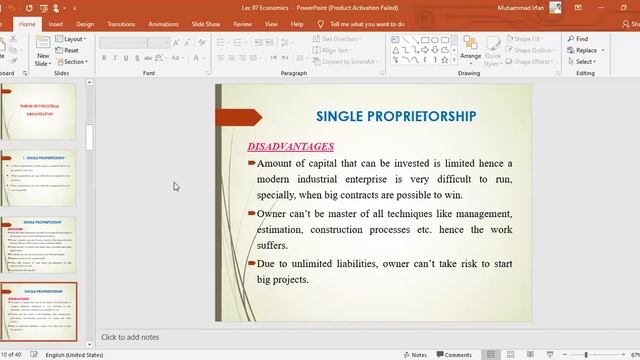Select the Oval shape in gallery
This screenshot has height=360, width=640.
pyautogui.click(x=435, y=40)
